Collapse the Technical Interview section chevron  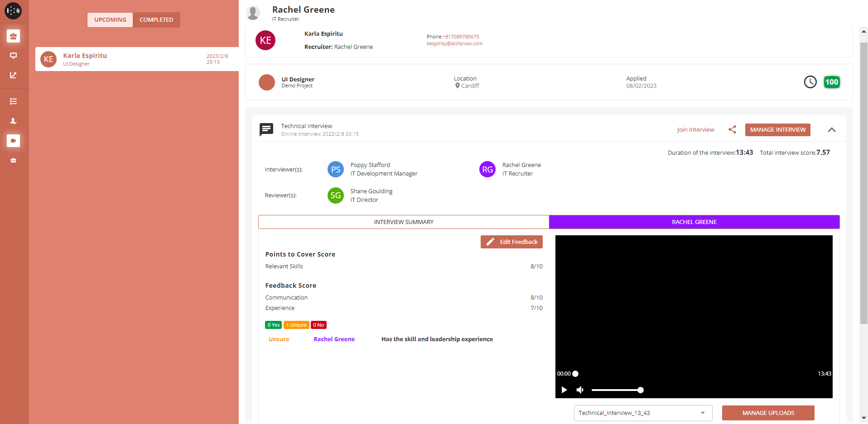[x=831, y=130]
